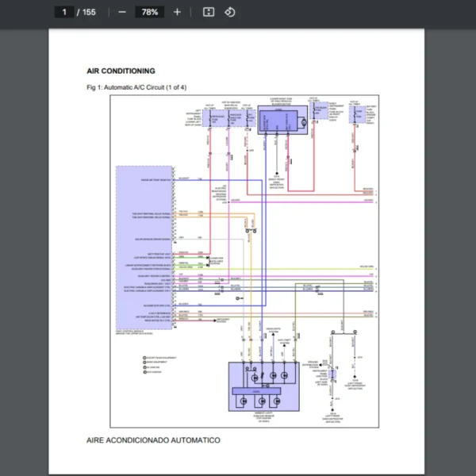
Task: Rotate the document with the rotate icon
Action: (x=229, y=12)
